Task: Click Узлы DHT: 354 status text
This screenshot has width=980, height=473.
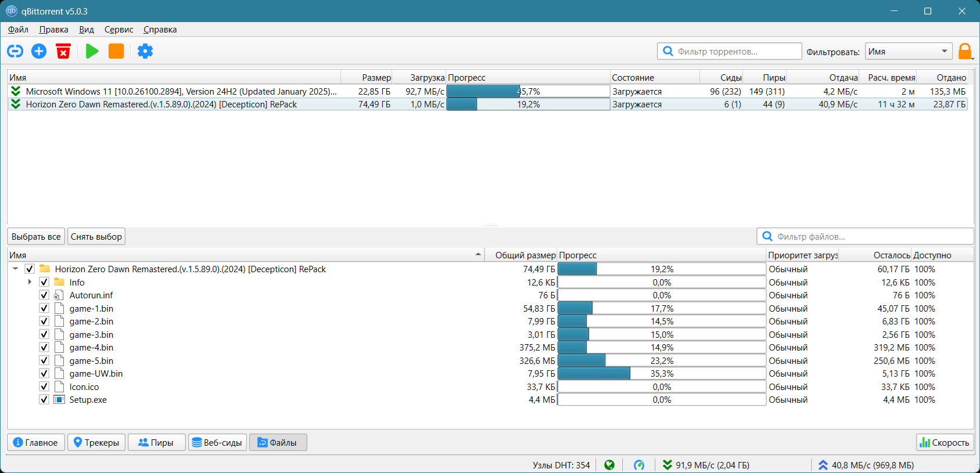Action: point(561,465)
